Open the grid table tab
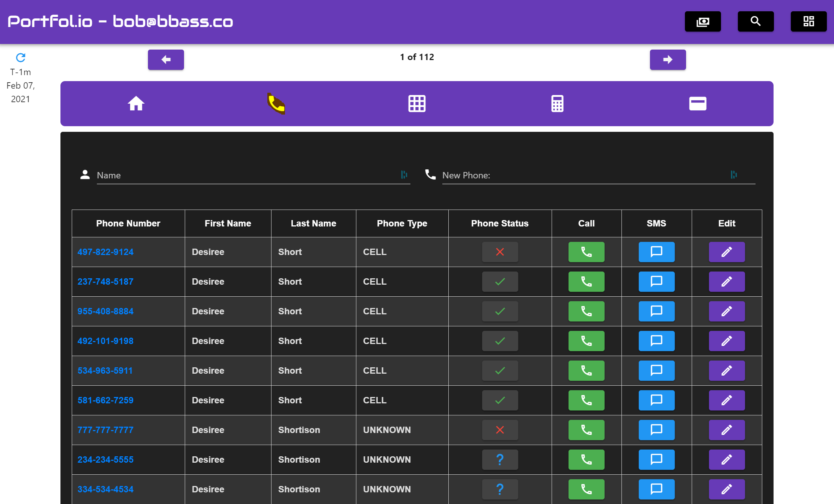The width and height of the screenshot is (834, 504). click(417, 104)
